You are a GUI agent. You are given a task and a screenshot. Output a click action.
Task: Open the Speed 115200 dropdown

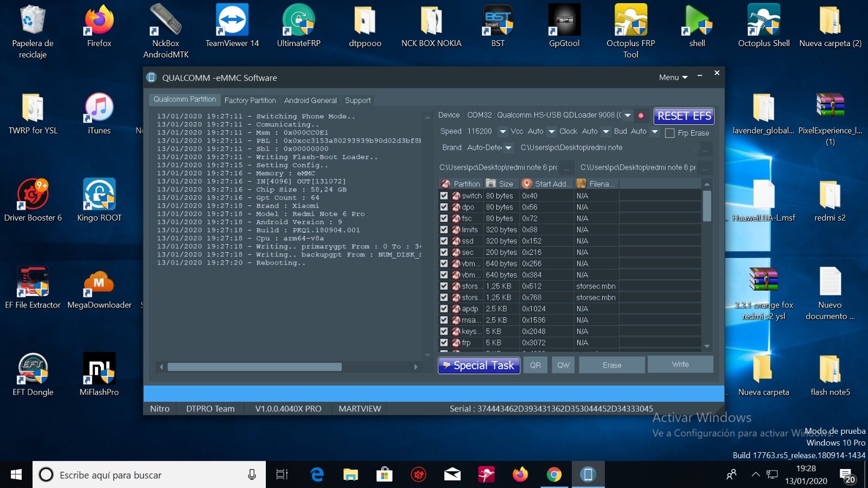[503, 131]
